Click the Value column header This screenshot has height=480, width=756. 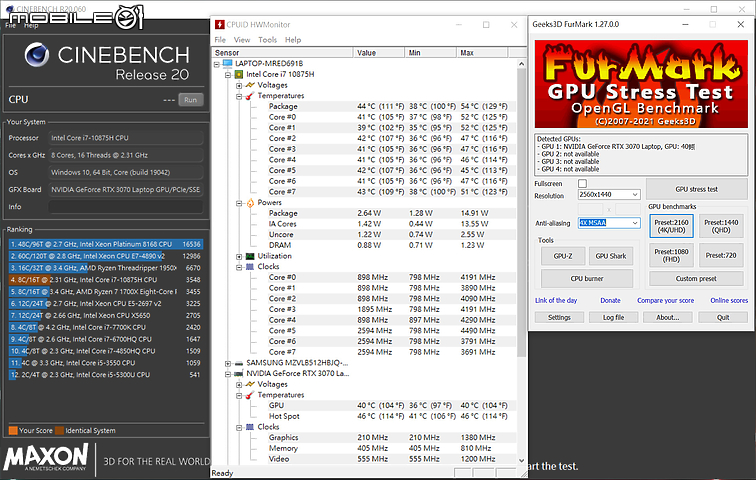(378, 53)
